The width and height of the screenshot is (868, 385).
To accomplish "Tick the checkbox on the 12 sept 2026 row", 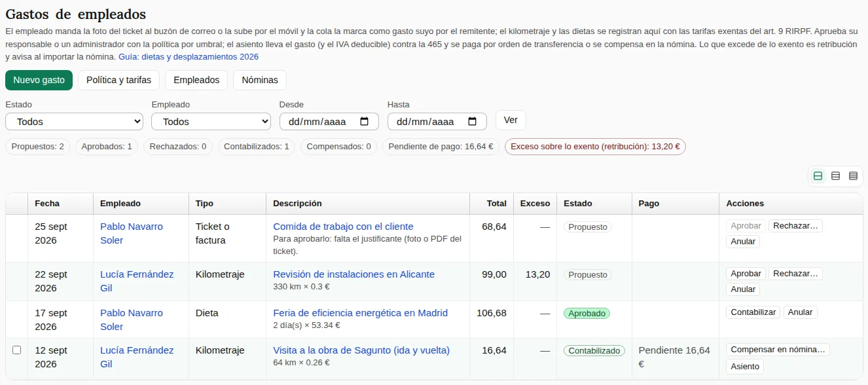I will (17, 350).
